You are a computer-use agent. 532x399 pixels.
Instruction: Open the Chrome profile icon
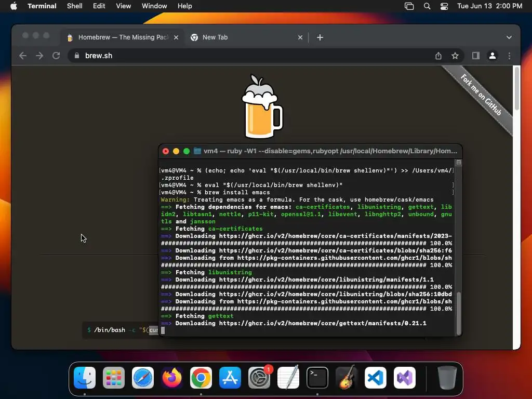point(493,56)
